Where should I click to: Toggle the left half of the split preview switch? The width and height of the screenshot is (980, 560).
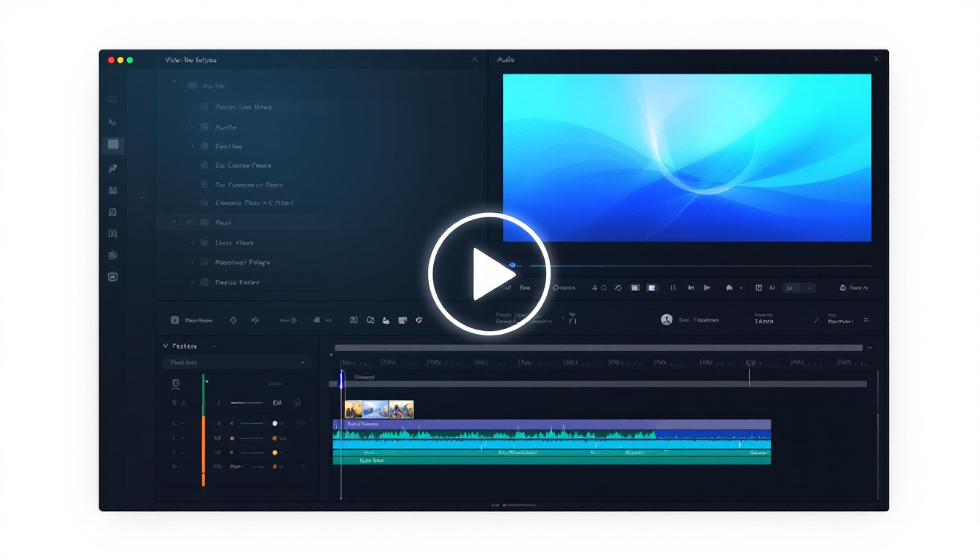pos(791,288)
